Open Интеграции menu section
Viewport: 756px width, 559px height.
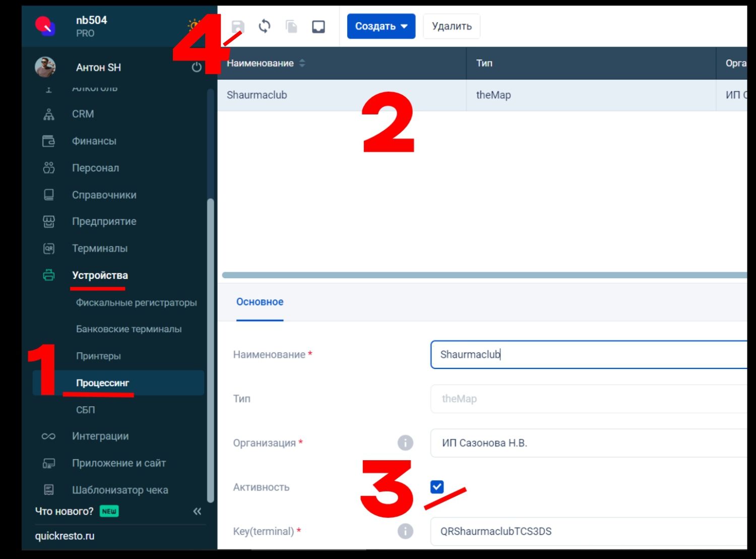[100, 436]
